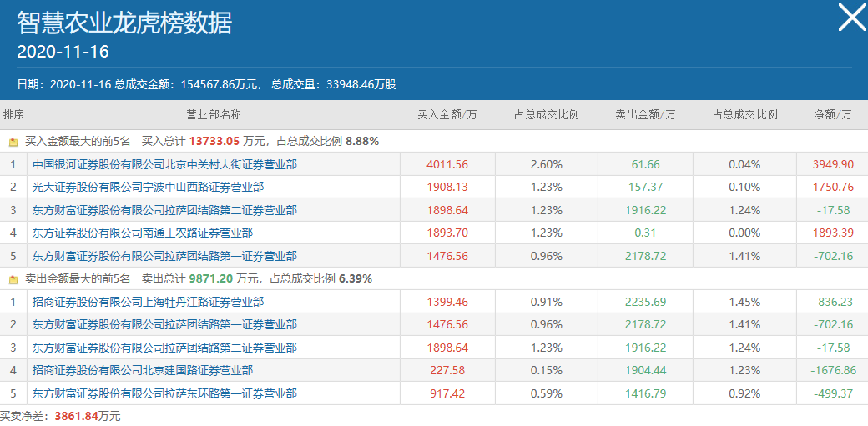Open 东方证券南通工农路证券营业部 link

(142, 233)
